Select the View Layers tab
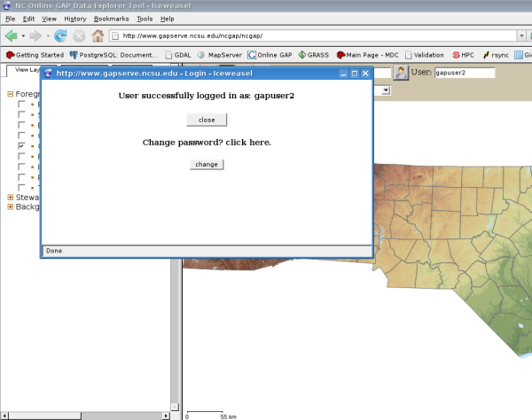The height and width of the screenshot is (420, 532). [24, 70]
